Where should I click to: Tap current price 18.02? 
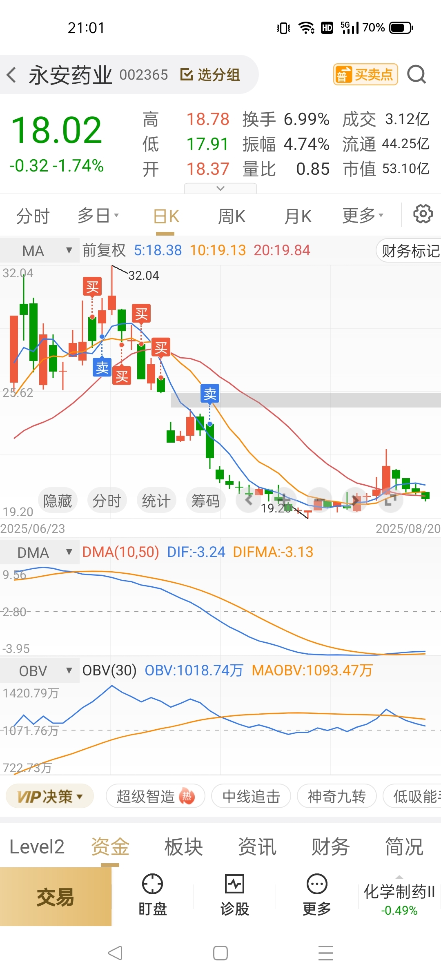[x=57, y=131]
